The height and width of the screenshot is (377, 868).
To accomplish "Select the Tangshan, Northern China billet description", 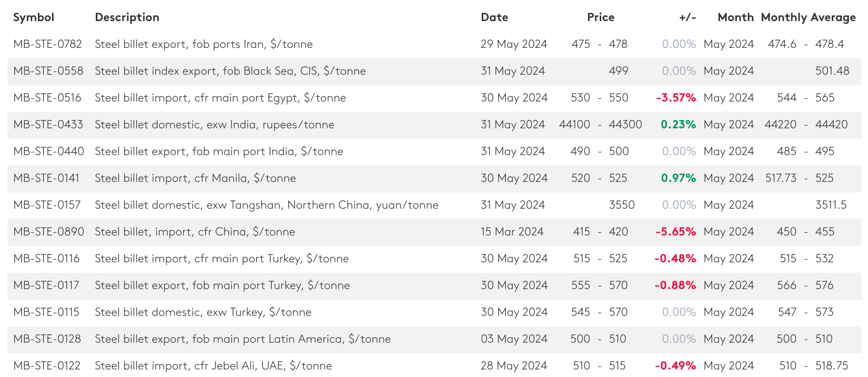I will pos(266,205).
